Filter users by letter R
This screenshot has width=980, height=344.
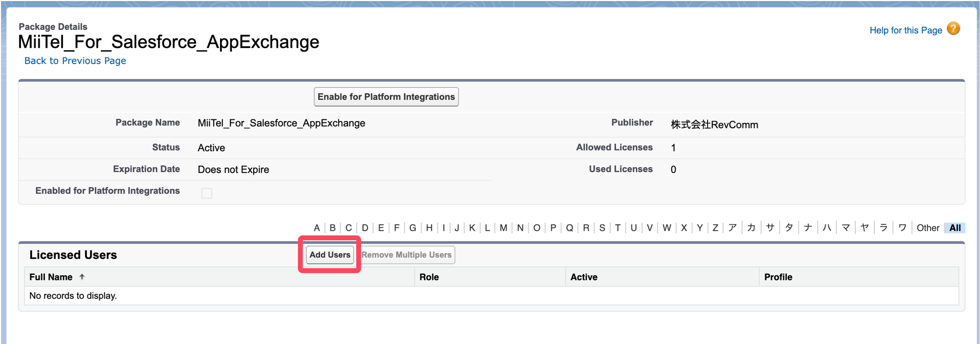point(586,228)
